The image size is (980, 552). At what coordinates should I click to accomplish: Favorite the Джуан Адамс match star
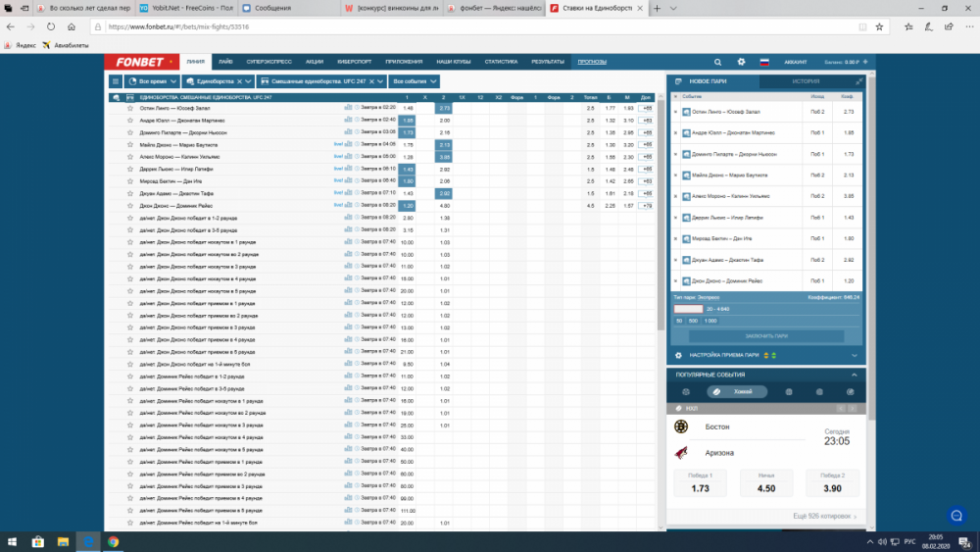(x=130, y=193)
